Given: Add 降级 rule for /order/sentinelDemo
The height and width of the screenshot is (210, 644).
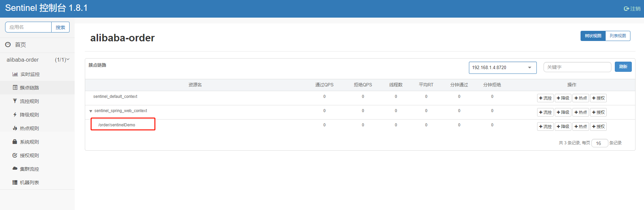Looking at the screenshot, I should (563, 127).
